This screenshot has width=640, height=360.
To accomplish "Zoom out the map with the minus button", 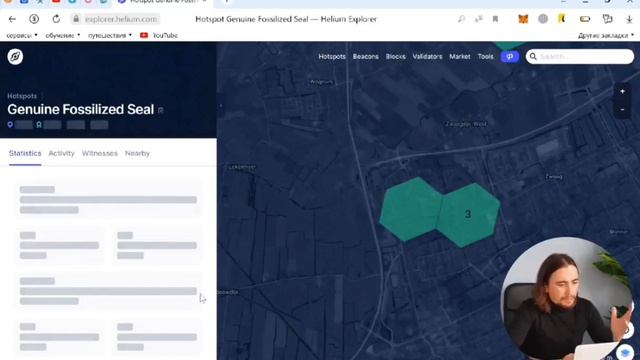I will click(x=622, y=109).
